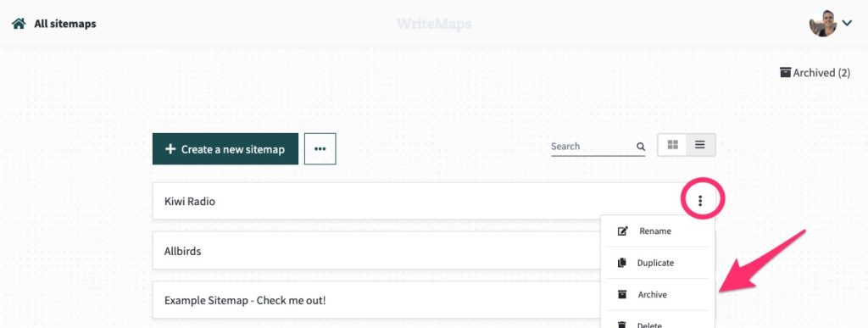Go to All sitemaps link
The width and height of the screenshot is (868, 328).
coord(65,24)
